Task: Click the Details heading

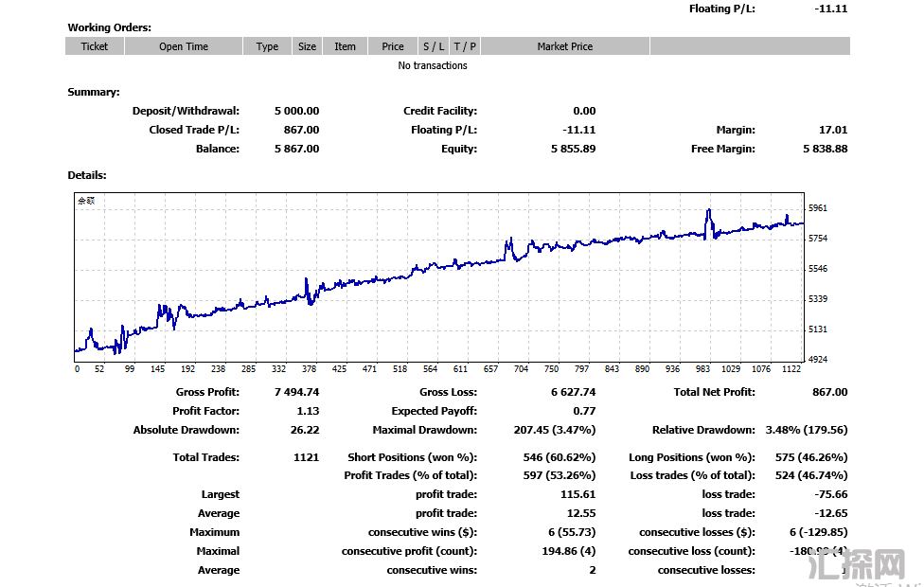Action: point(87,175)
